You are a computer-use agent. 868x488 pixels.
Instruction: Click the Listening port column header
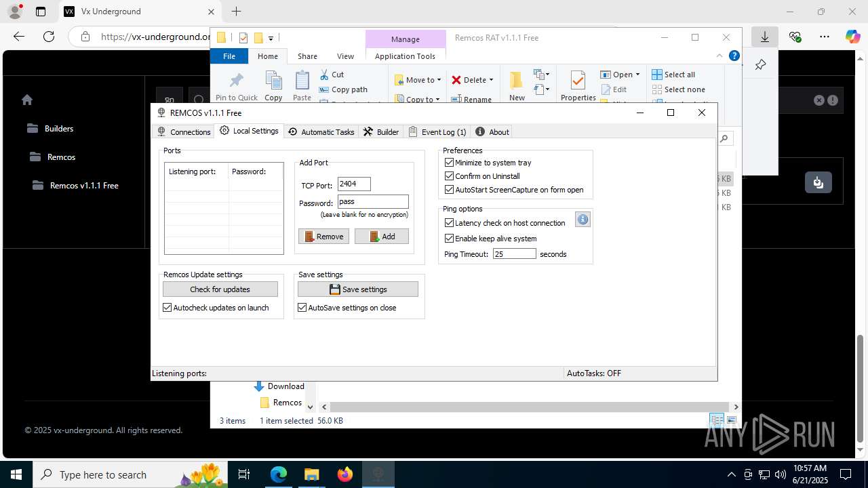point(197,171)
